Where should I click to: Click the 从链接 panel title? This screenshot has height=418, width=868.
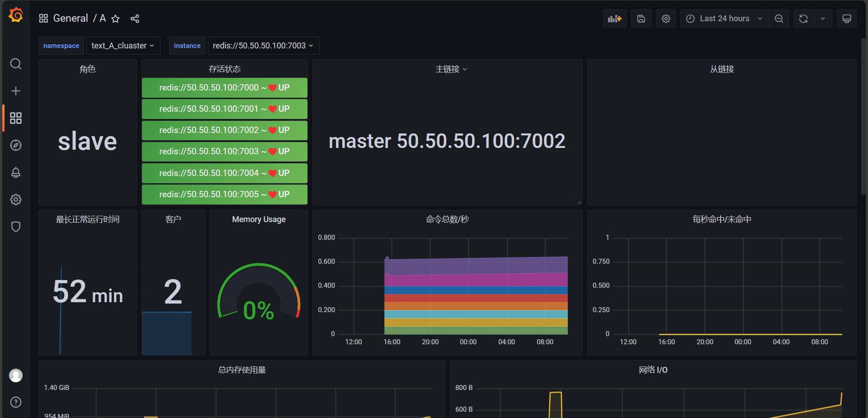(722, 69)
